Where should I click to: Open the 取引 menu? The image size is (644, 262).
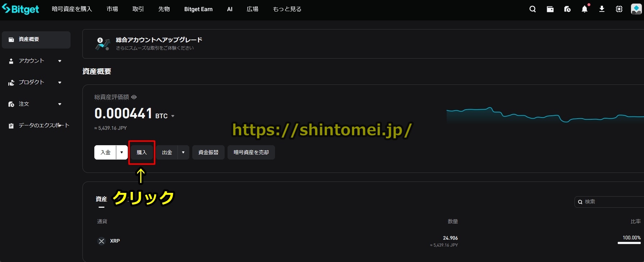point(138,9)
